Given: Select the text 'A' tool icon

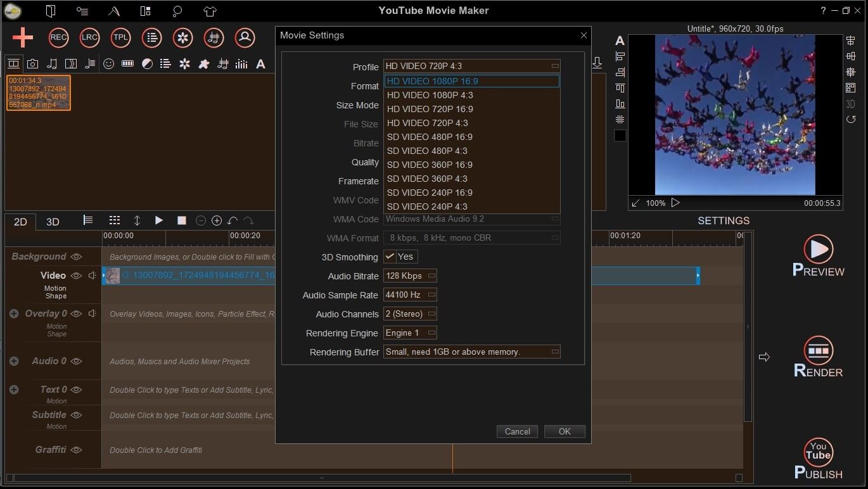Looking at the screenshot, I should [x=261, y=63].
